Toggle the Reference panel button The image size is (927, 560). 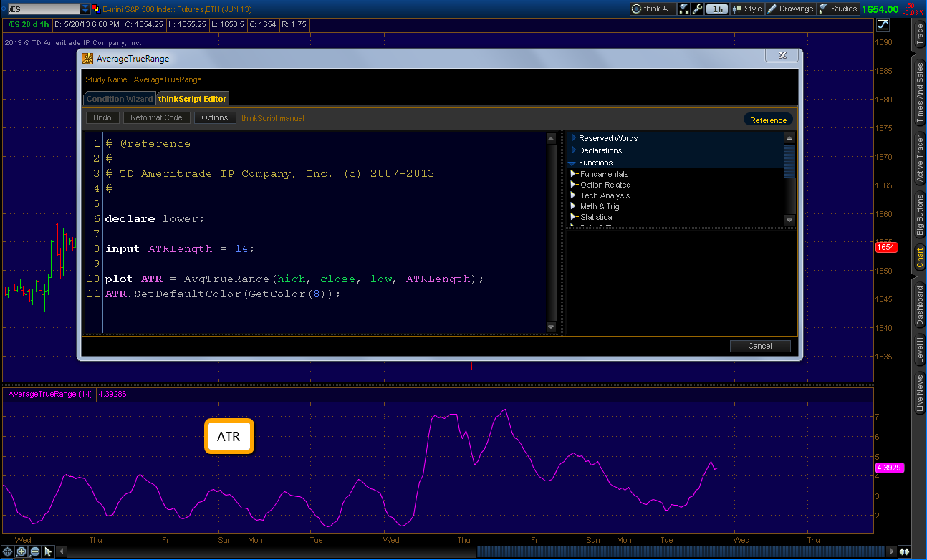pos(768,120)
